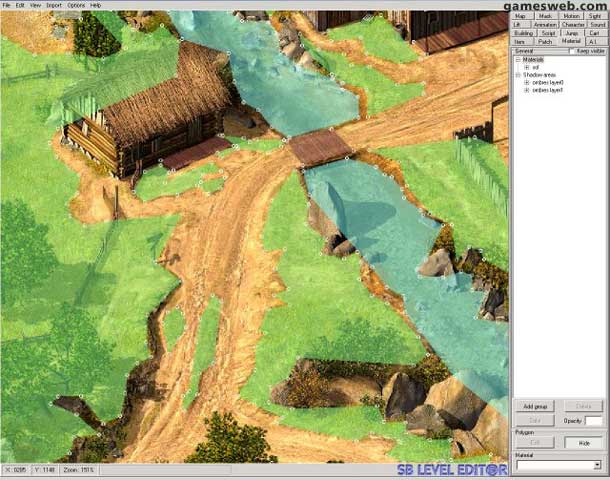Open the Import menu

click(54, 5)
